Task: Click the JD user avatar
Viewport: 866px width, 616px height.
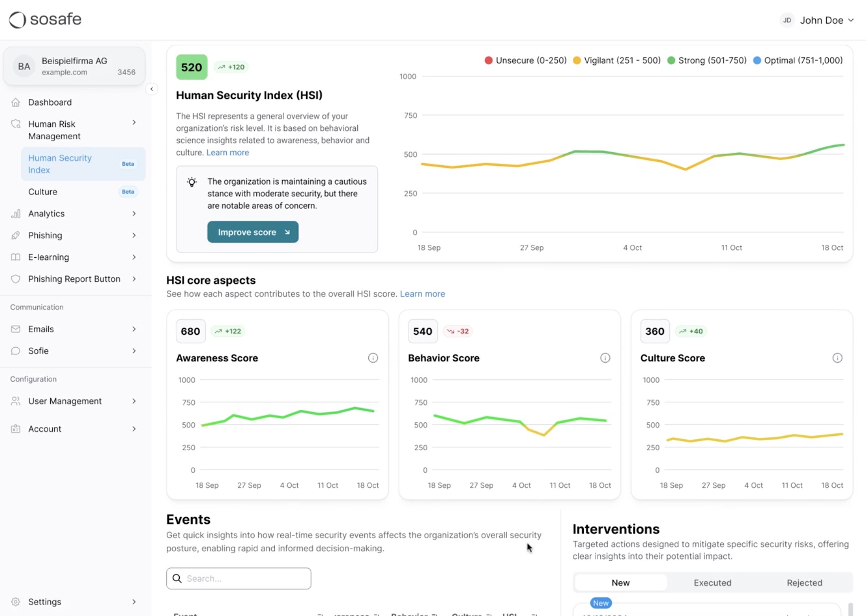Action: point(787,20)
